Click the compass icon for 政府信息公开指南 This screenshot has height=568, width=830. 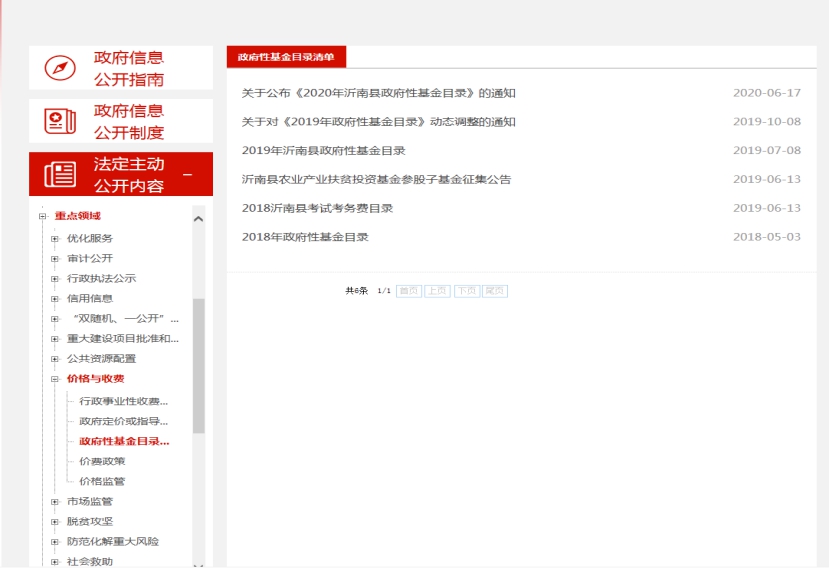(x=60, y=68)
